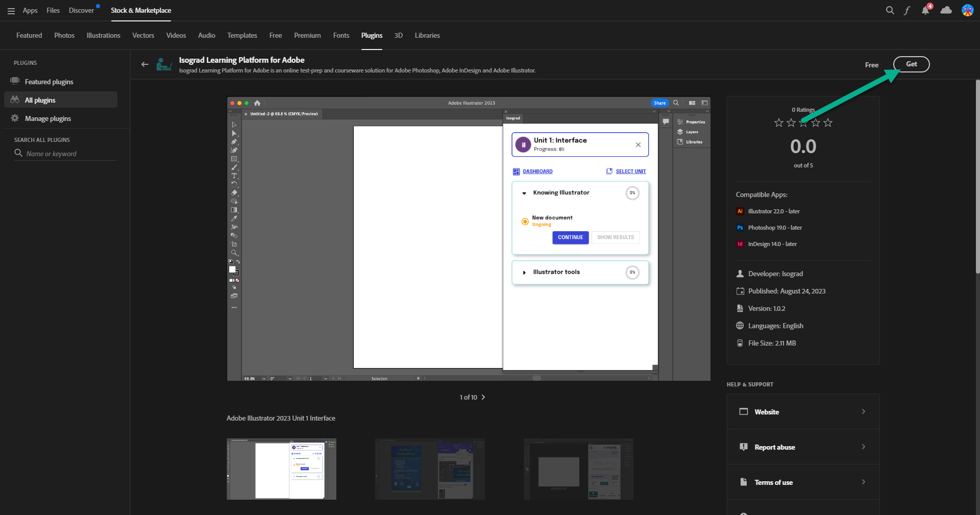This screenshot has width=980, height=515.
Task: Open the Templates category tab
Action: pos(242,35)
